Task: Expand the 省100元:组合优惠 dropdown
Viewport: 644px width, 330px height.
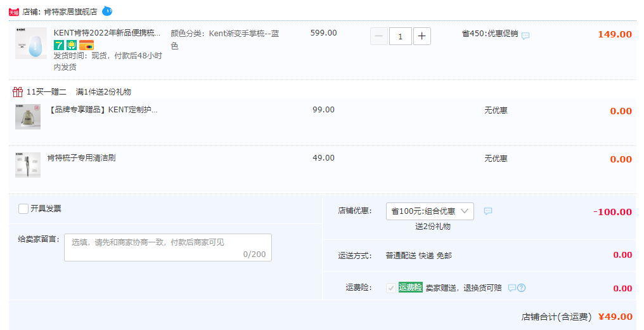Action: coord(430,211)
